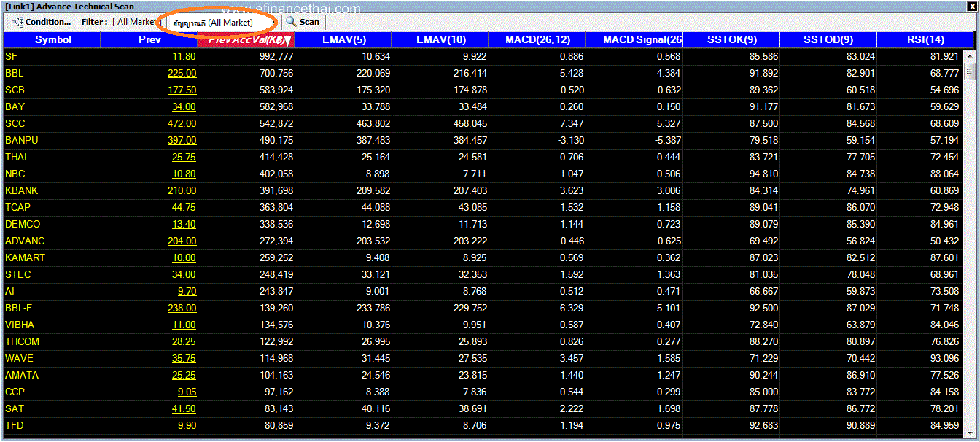The image size is (980, 442).
Task: Click the MACD Signal value -5.387
Action: coord(666,140)
